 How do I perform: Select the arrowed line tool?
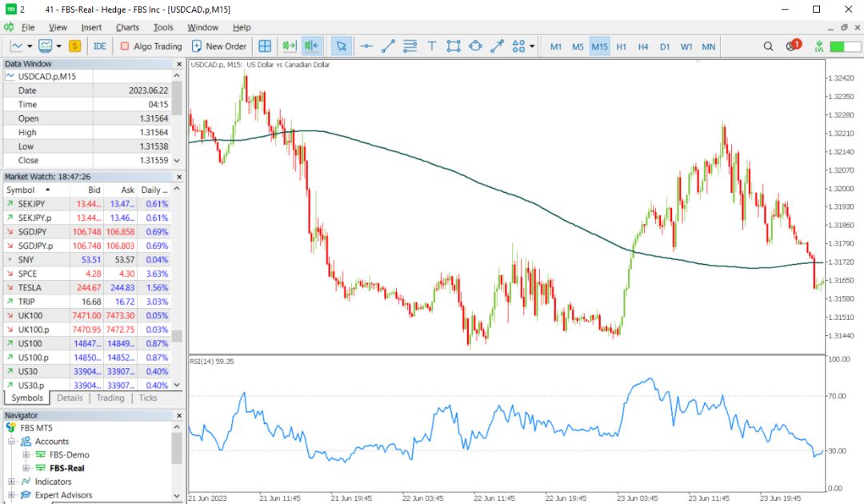click(497, 46)
